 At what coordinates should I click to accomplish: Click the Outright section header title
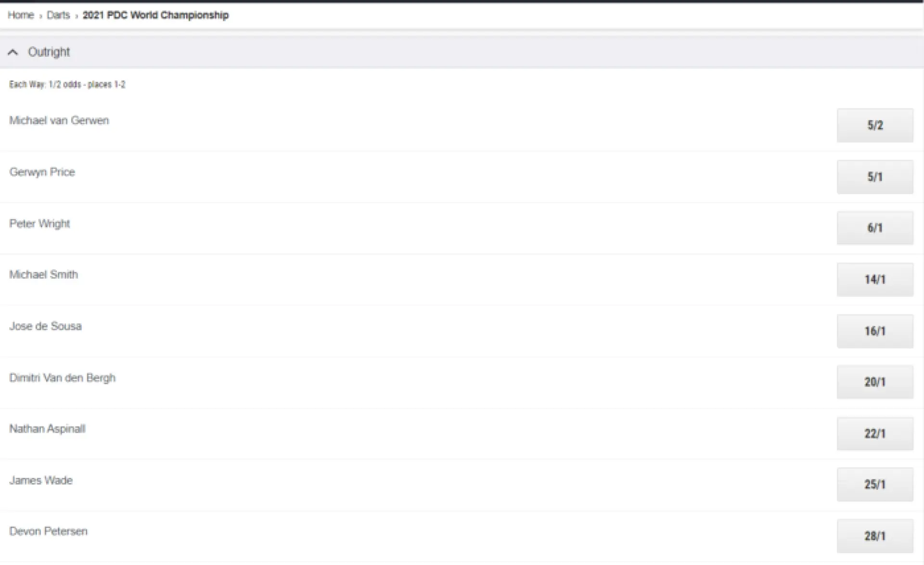pyautogui.click(x=49, y=52)
